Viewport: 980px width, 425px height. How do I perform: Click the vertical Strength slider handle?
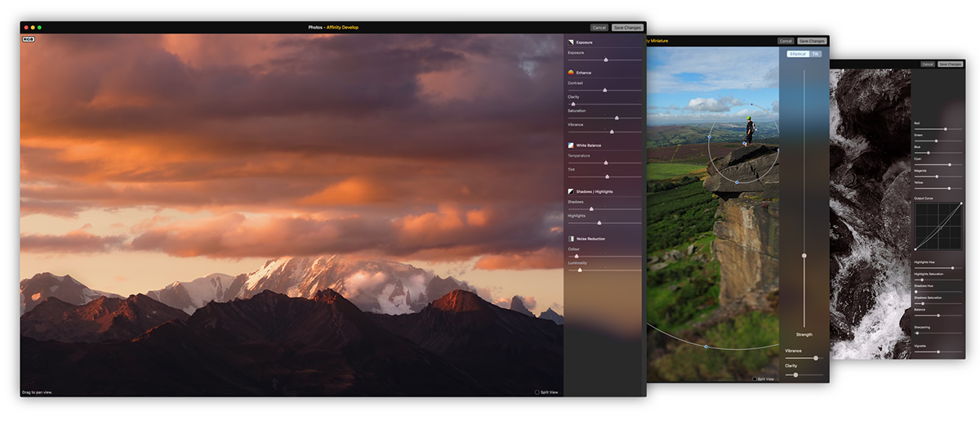tap(804, 256)
